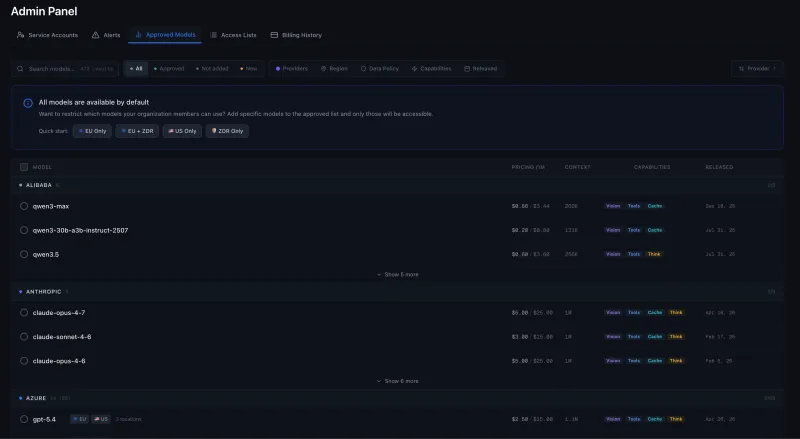Click the Data Policy shield icon

pyautogui.click(x=363, y=68)
